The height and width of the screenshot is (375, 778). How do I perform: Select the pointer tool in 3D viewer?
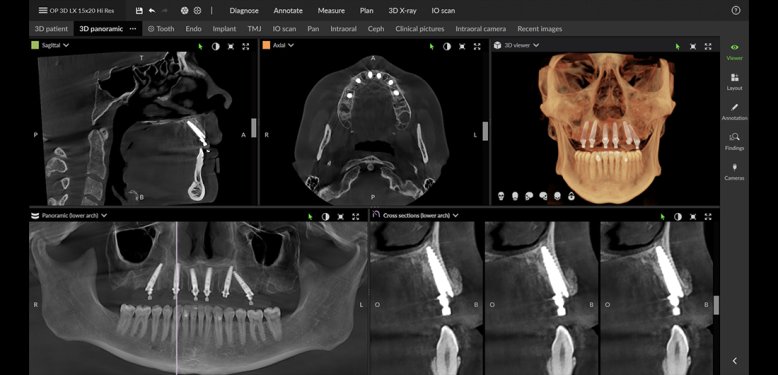(x=678, y=46)
